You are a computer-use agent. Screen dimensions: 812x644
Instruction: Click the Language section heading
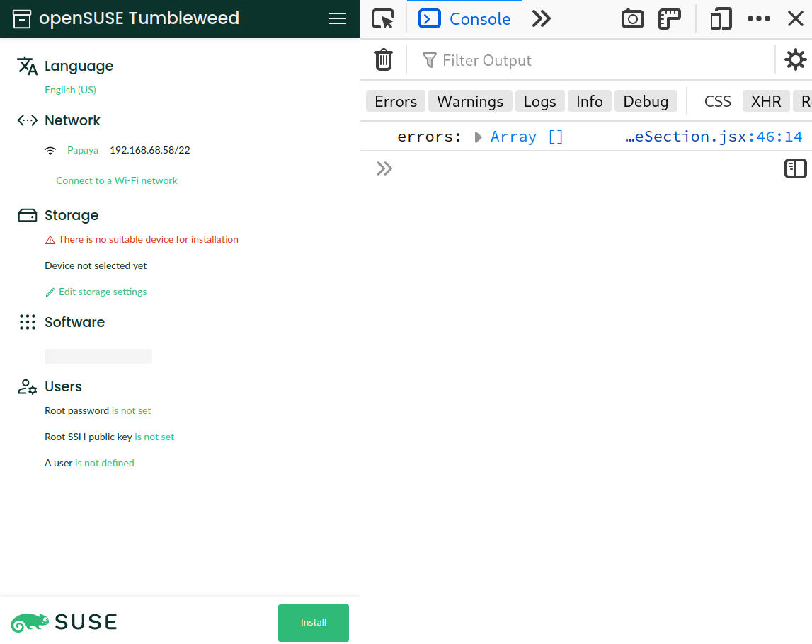tap(79, 67)
